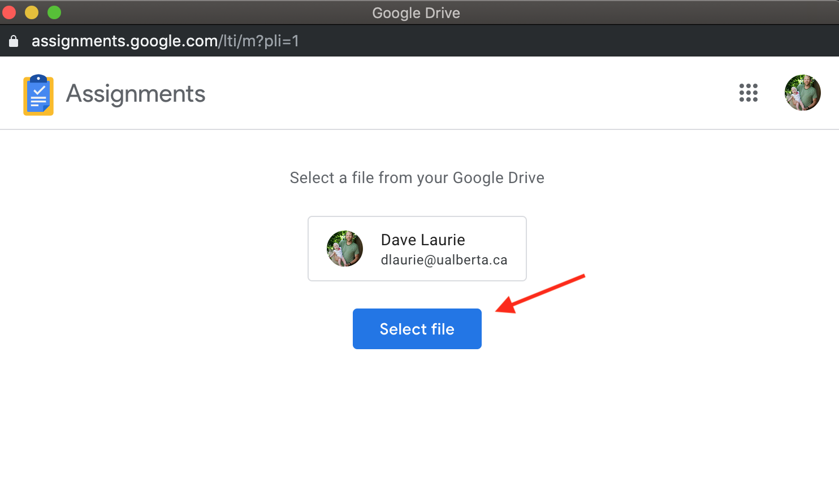This screenshot has width=839, height=504.
Task: Click the /lti/m?pli=1 path in URL
Action: coord(259,41)
